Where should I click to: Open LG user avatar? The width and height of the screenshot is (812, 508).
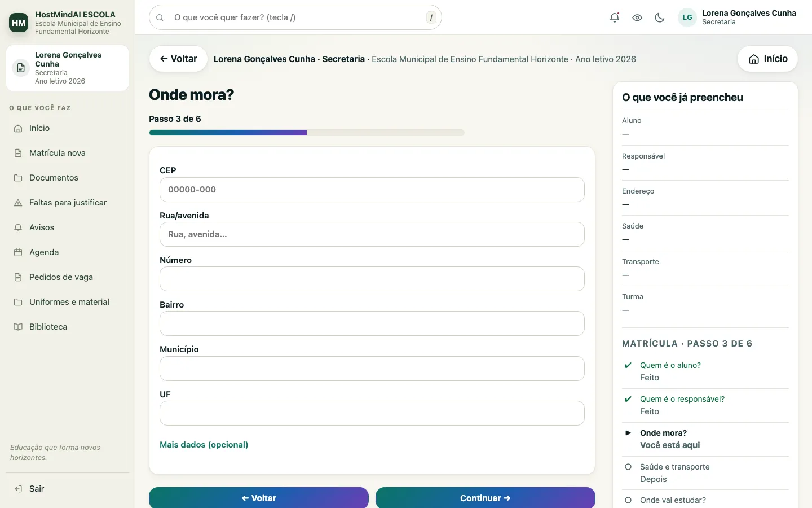point(687,17)
